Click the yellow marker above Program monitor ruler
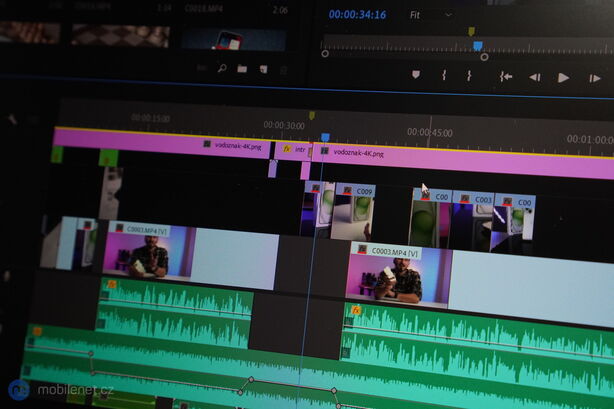 [x=472, y=31]
